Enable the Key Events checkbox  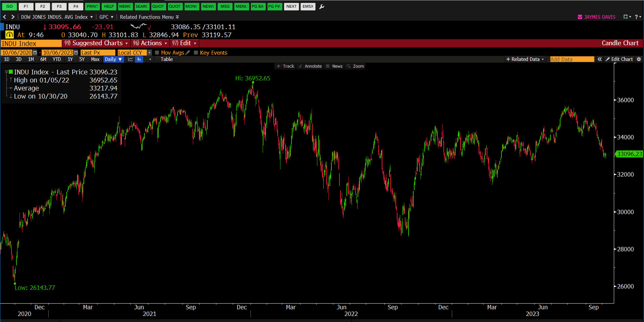(196, 53)
